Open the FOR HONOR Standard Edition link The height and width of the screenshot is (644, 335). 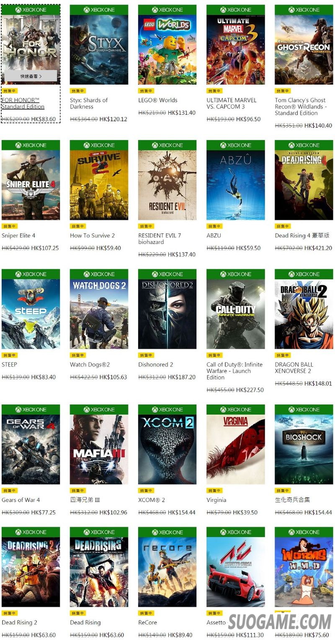[23, 103]
